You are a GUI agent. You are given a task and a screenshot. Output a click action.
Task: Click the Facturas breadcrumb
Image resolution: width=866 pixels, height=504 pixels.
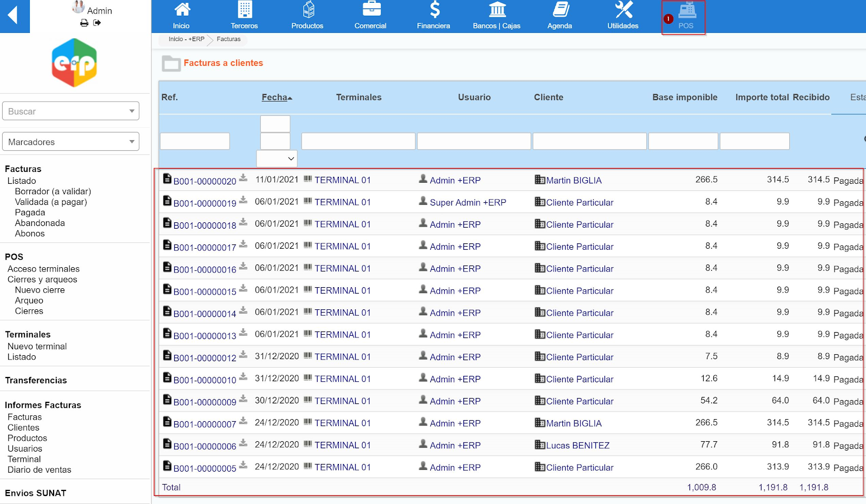coord(228,39)
